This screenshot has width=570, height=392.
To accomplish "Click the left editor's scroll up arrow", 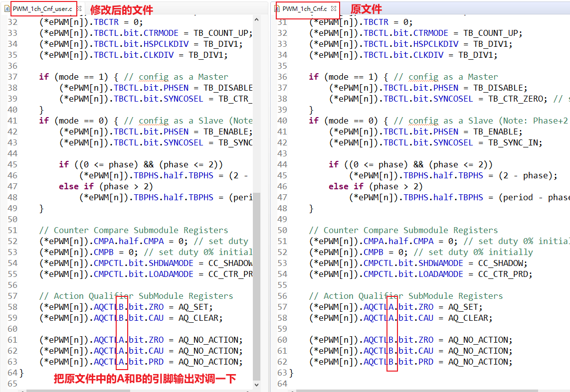I will point(257,19).
